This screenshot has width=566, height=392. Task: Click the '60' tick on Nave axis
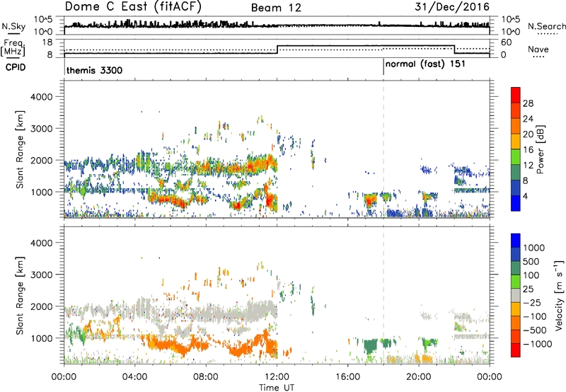507,42
